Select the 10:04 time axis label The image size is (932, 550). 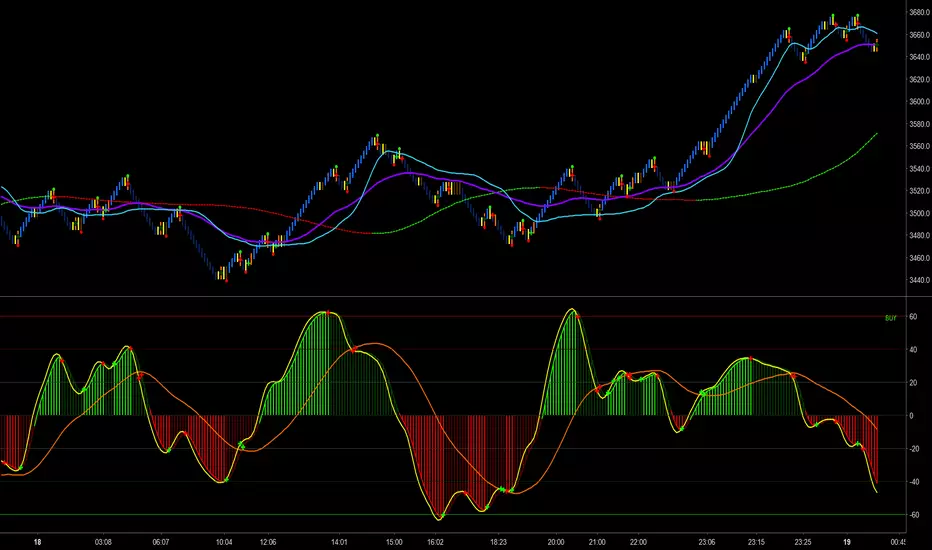pyautogui.click(x=223, y=541)
